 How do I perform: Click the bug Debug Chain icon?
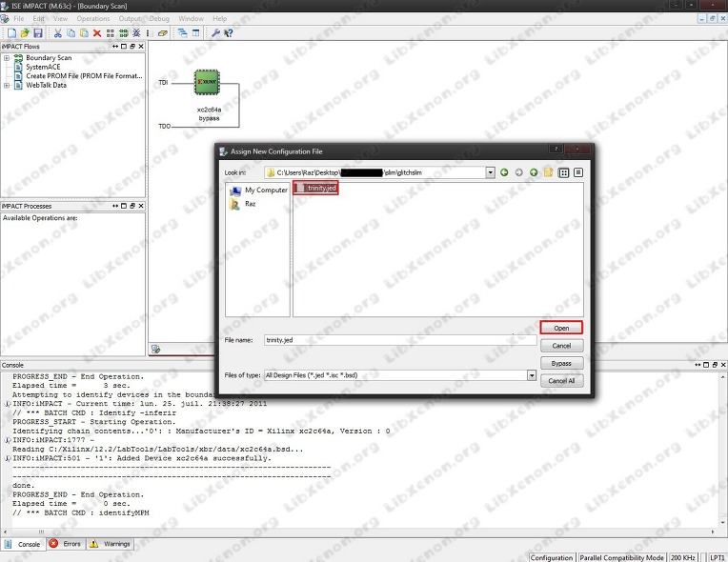coord(136,33)
